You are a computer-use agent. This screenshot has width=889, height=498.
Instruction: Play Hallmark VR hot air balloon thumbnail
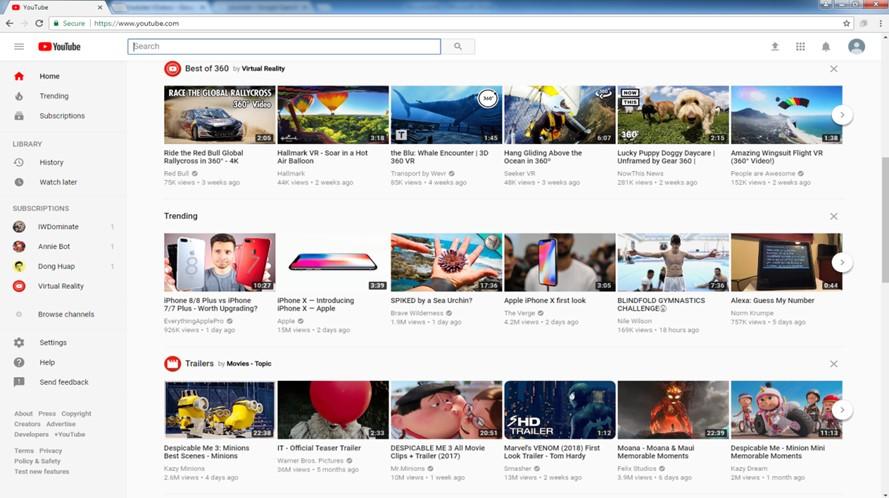coord(333,115)
